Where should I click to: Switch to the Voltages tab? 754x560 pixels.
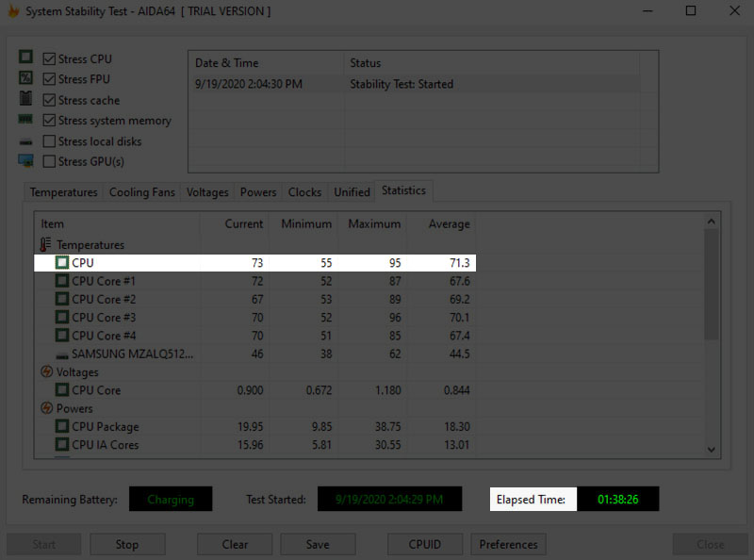[207, 192]
